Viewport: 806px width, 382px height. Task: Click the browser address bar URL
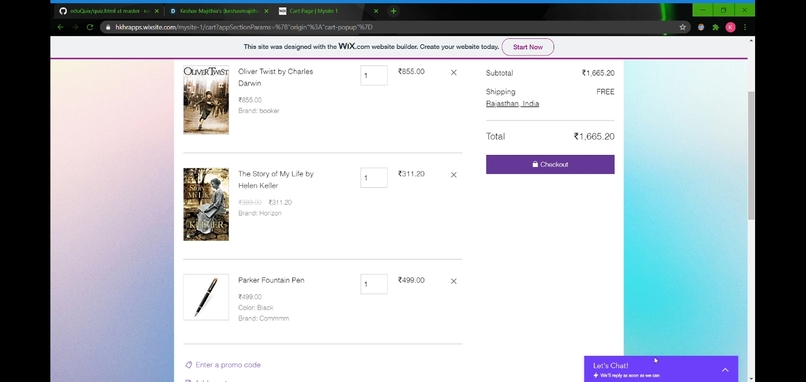coord(244,27)
